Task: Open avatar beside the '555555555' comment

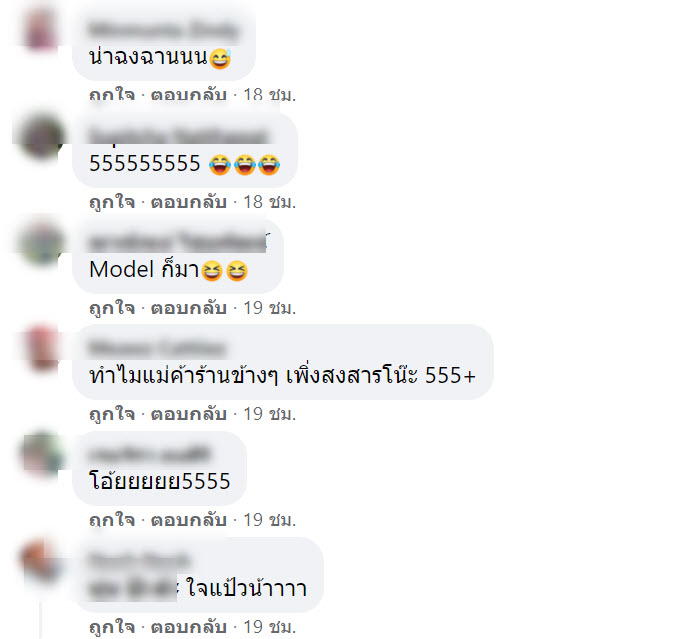Action: click(x=42, y=135)
